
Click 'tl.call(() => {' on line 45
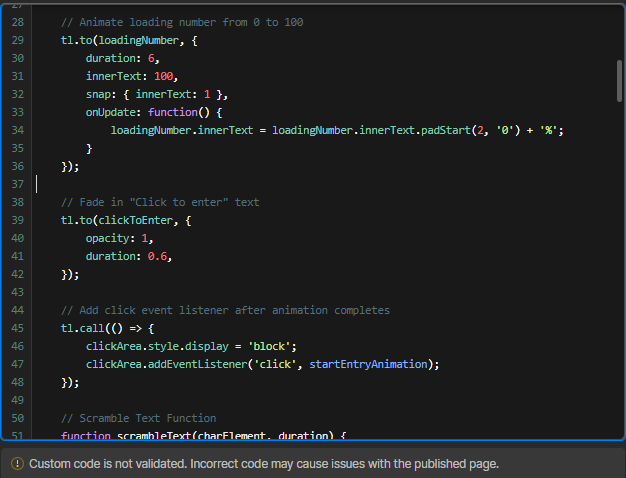[x=107, y=328]
